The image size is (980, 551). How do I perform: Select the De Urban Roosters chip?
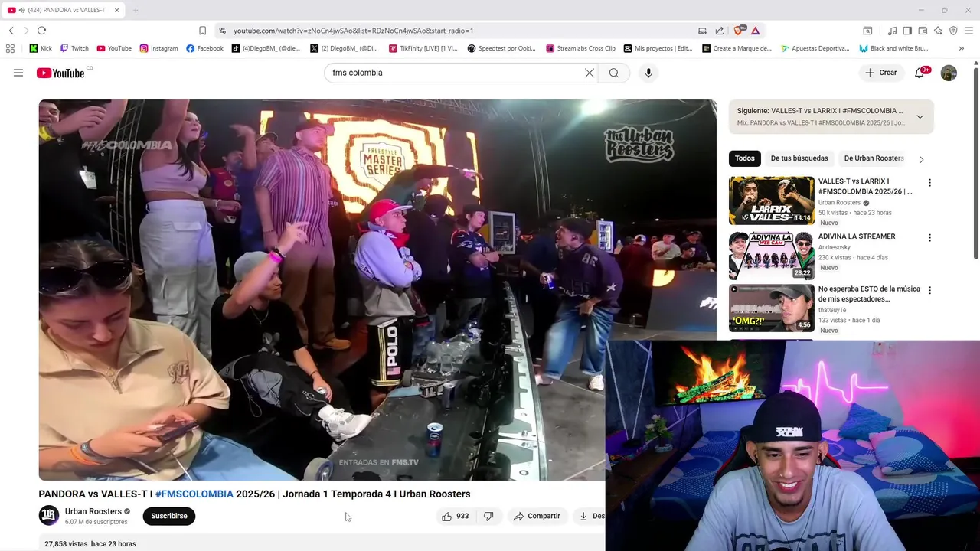pyautogui.click(x=874, y=158)
